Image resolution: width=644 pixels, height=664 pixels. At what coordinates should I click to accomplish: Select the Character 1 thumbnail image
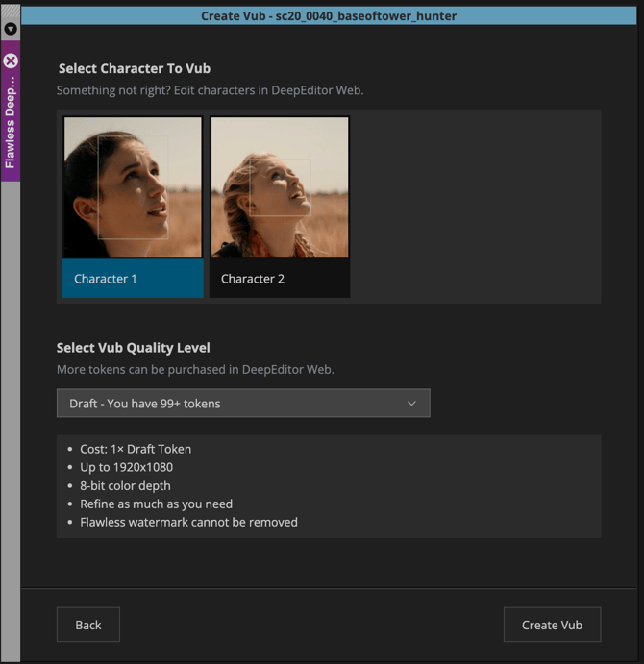pyautogui.click(x=133, y=187)
